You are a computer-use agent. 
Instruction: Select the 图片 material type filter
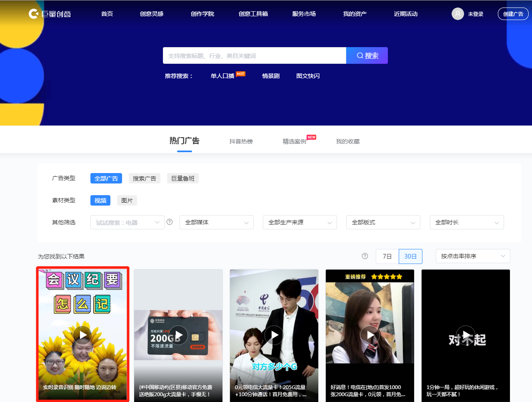point(127,201)
